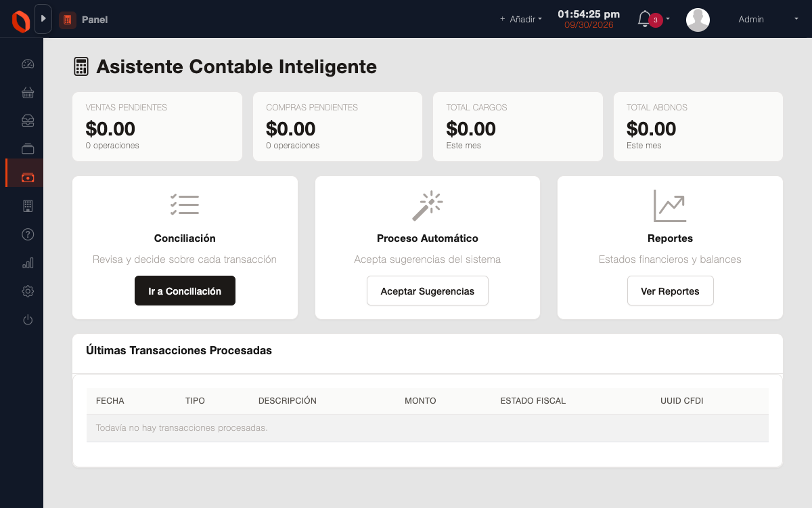Viewport: 812px width, 508px height.
Task: Click the calculator icon beside page title
Action: [x=81, y=66]
